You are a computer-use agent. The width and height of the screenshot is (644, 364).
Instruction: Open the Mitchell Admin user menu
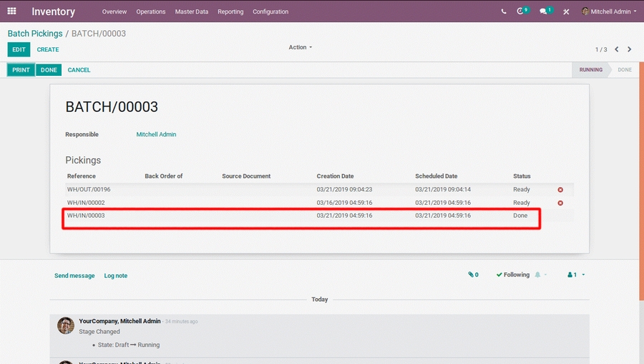609,11
